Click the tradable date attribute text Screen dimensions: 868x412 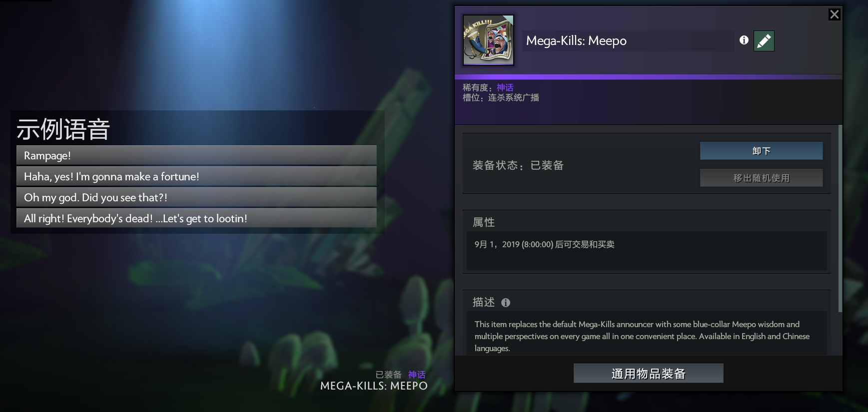(x=544, y=244)
